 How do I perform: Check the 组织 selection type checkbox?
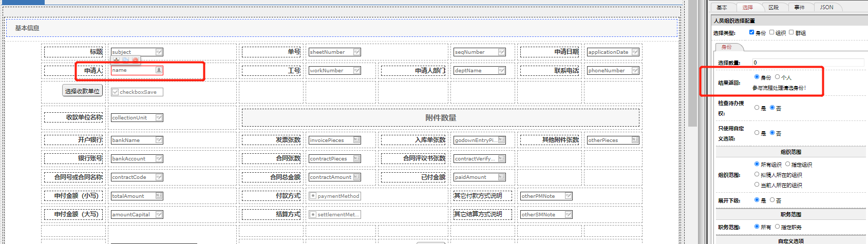pyautogui.click(x=771, y=32)
